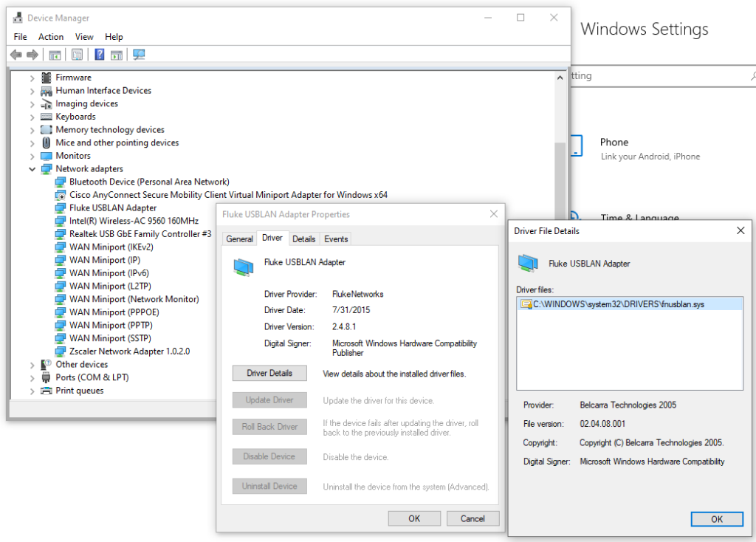The width and height of the screenshot is (756, 542).
Task: Click the Help icon in Device Manager toolbar
Action: 100,55
